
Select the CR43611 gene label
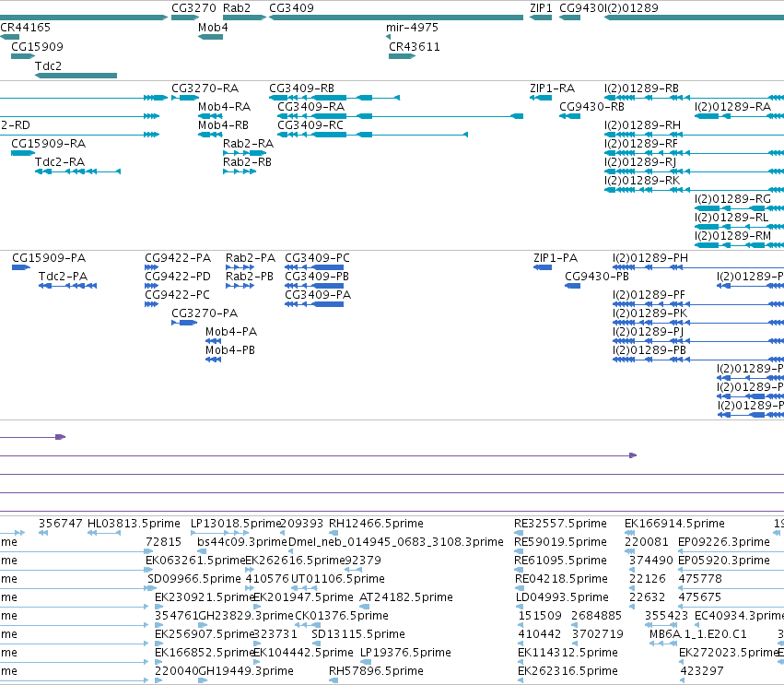(415, 47)
